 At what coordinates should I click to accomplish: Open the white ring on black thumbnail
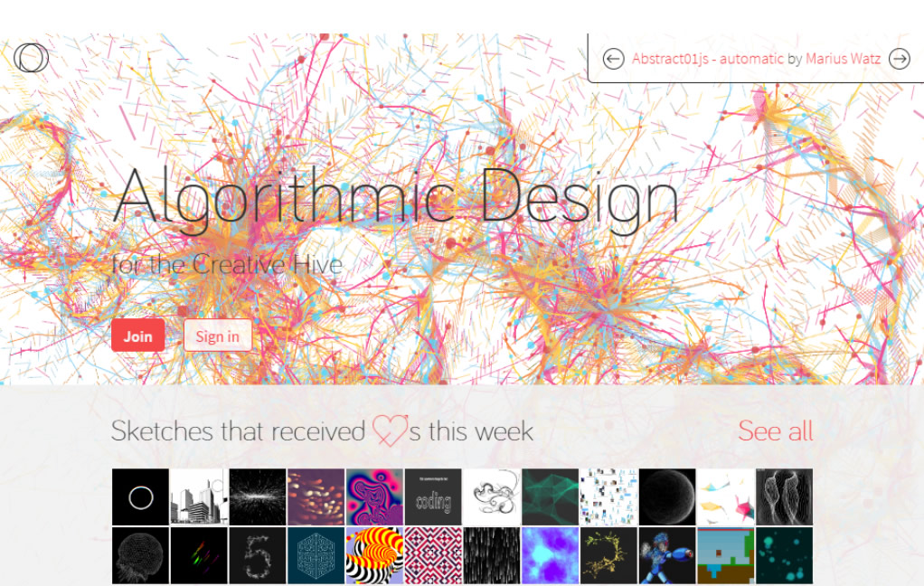click(x=140, y=497)
